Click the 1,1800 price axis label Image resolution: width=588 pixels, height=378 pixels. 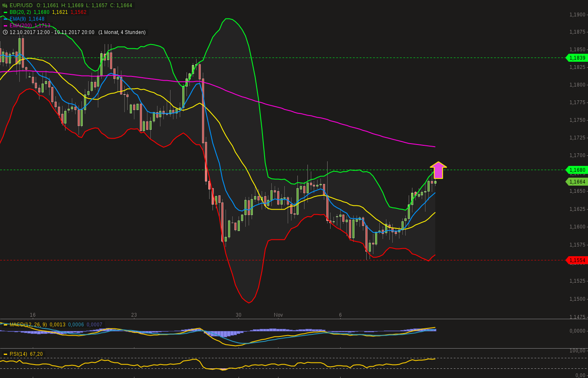[577, 85]
